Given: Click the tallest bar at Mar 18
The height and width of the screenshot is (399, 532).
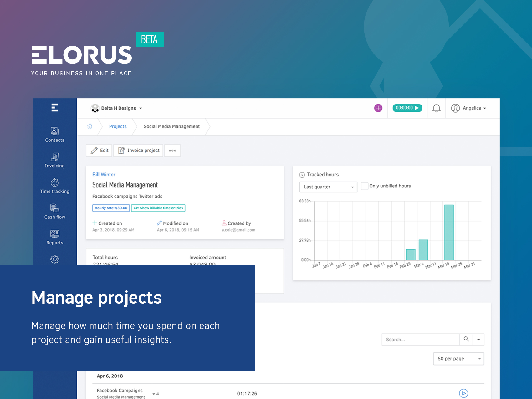Looking at the screenshot, I should [x=449, y=233].
